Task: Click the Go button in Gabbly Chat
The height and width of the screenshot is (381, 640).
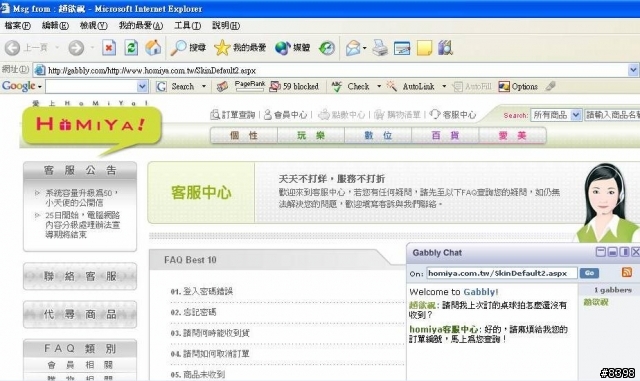Action: [589, 273]
